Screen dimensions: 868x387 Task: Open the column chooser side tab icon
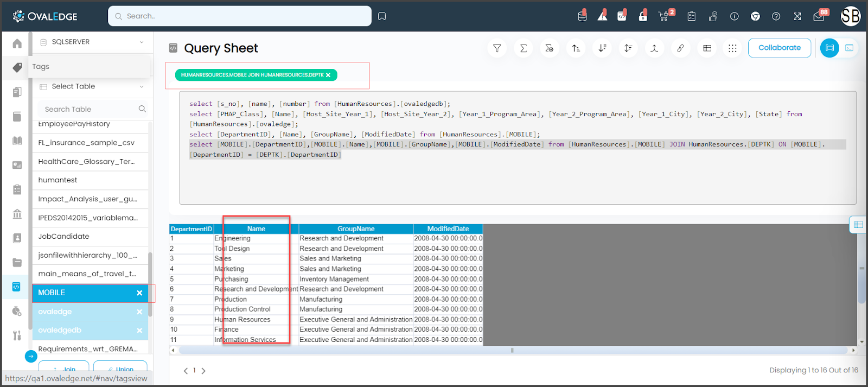click(858, 224)
